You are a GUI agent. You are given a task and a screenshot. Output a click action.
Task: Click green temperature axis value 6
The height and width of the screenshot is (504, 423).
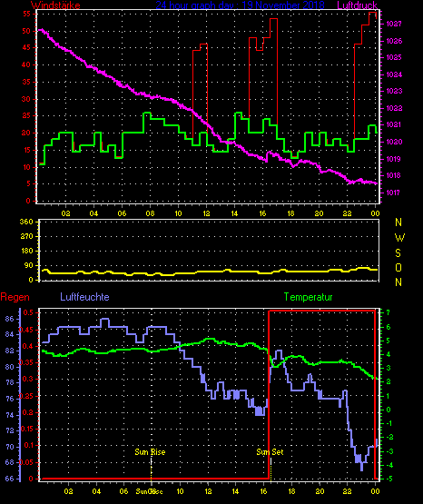click(389, 327)
